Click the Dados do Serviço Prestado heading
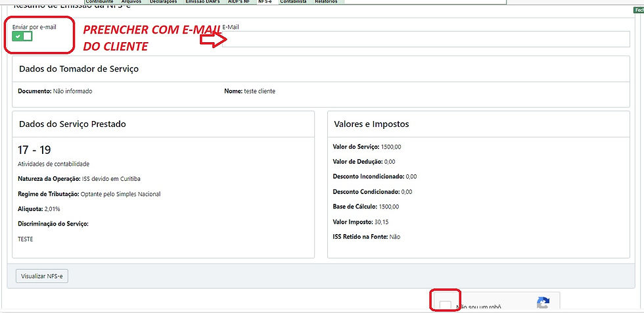 (73, 124)
